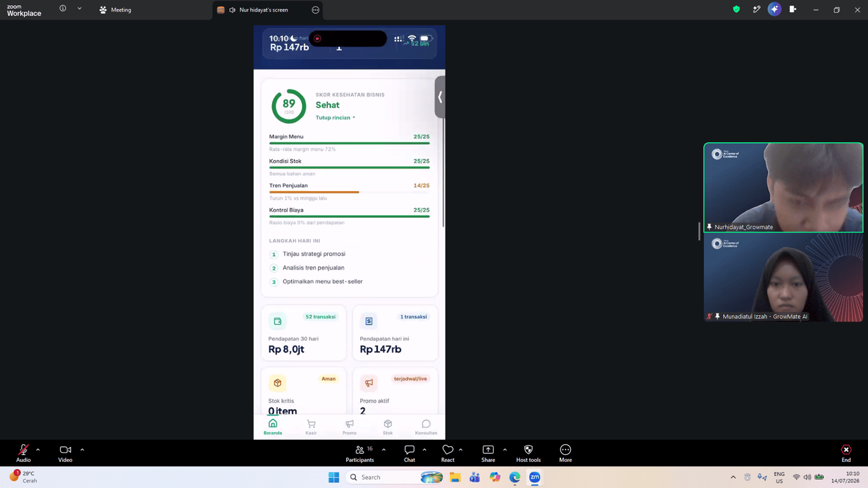868x488 pixels.
Task: Click the Windows taskbar Search box
Action: [x=396, y=477]
